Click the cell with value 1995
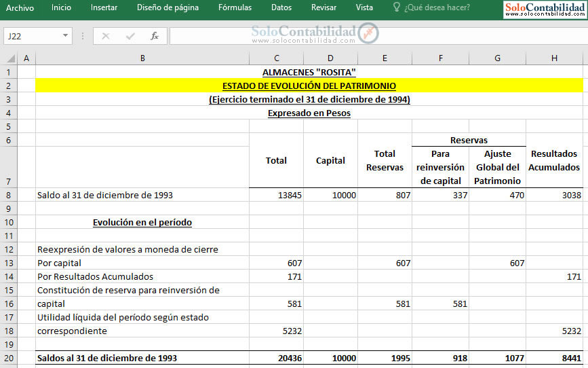 [385, 358]
